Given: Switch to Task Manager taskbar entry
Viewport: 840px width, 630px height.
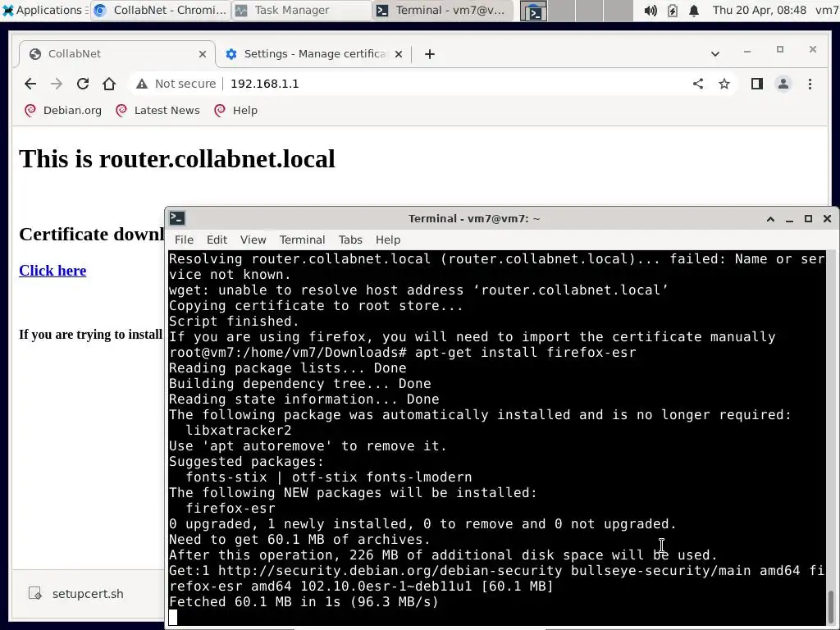Looking at the screenshot, I should coord(301,10).
